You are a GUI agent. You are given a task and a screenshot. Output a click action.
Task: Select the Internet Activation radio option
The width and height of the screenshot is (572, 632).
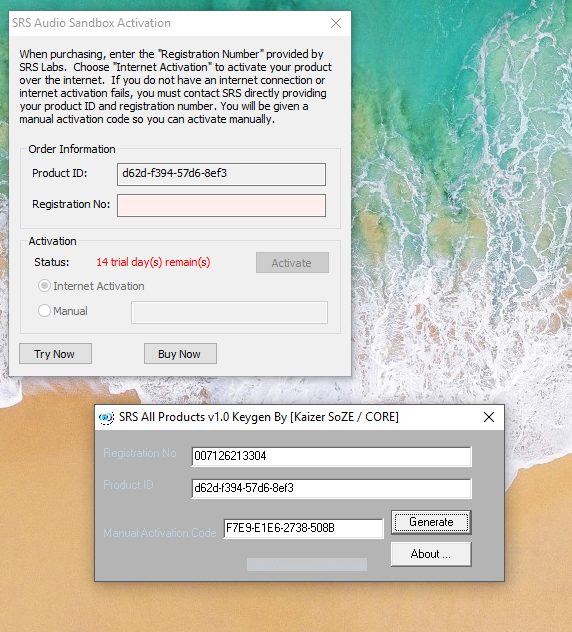[91, 286]
